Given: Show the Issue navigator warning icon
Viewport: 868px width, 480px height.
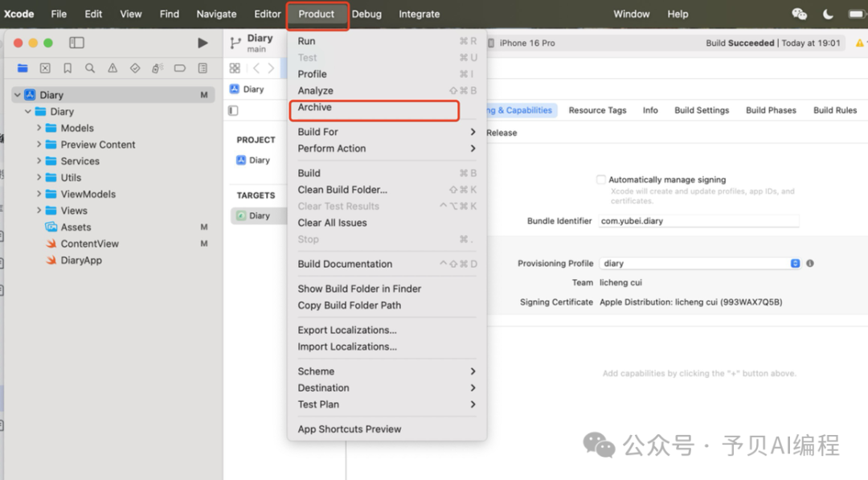Looking at the screenshot, I should tap(113, 68).
